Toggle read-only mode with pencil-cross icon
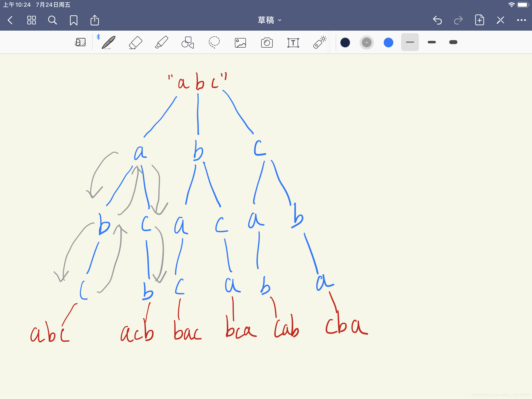Screen dimensions: 532x399 click(x=500, y=20)
